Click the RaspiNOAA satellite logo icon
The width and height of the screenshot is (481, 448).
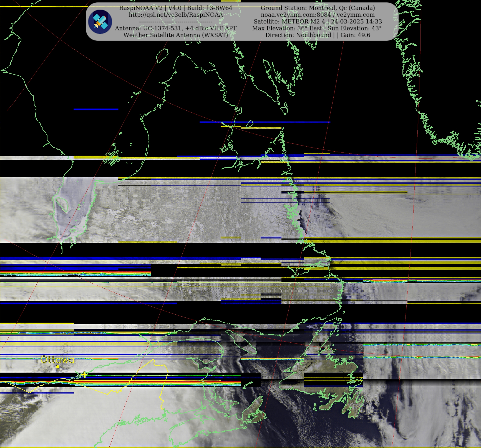[x=100, y=22]
